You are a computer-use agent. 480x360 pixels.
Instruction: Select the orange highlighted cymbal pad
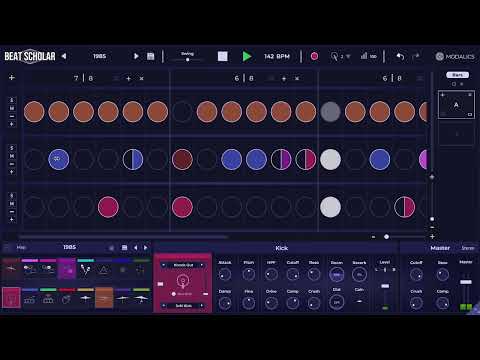[x=104, y=298]
